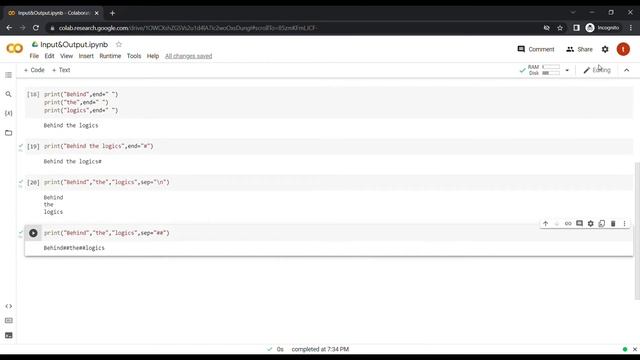
Task: Open the Help menu
Action: pyautogui.click(x=153, y=56)
